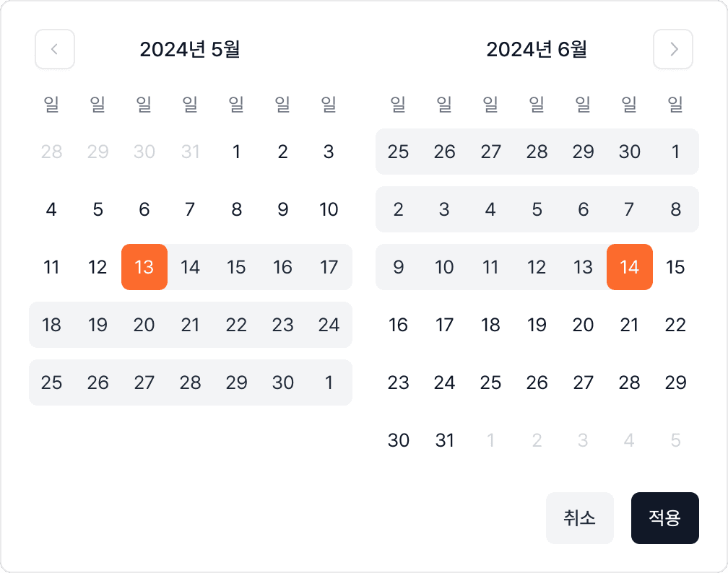
Task: Click the 취소 cancel button
Action: click(x=579, y=518)
